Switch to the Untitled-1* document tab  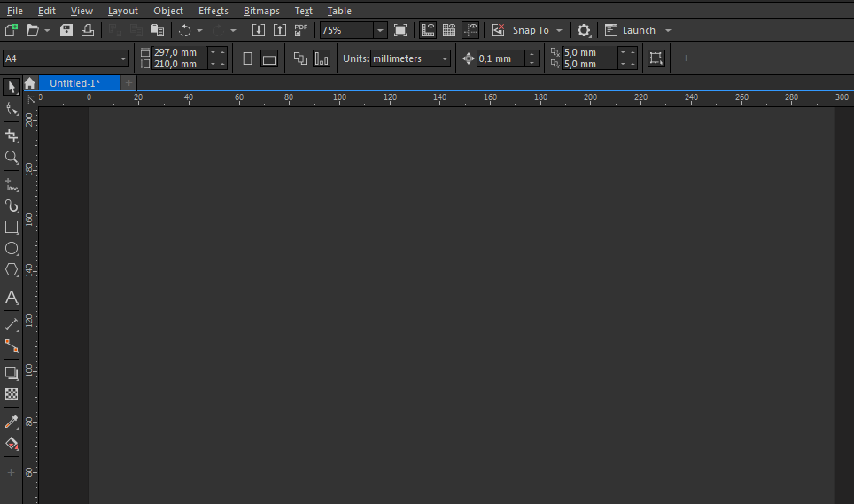pos(80,82)
